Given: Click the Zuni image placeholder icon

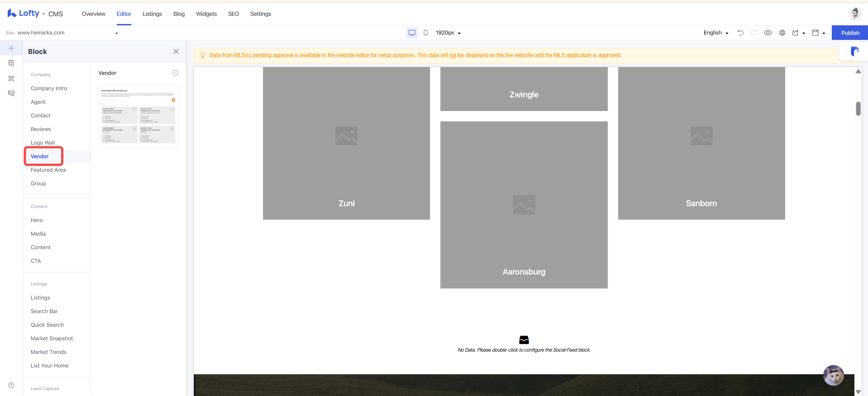Looking at the screenshot, I should click(x=346, y=136).
